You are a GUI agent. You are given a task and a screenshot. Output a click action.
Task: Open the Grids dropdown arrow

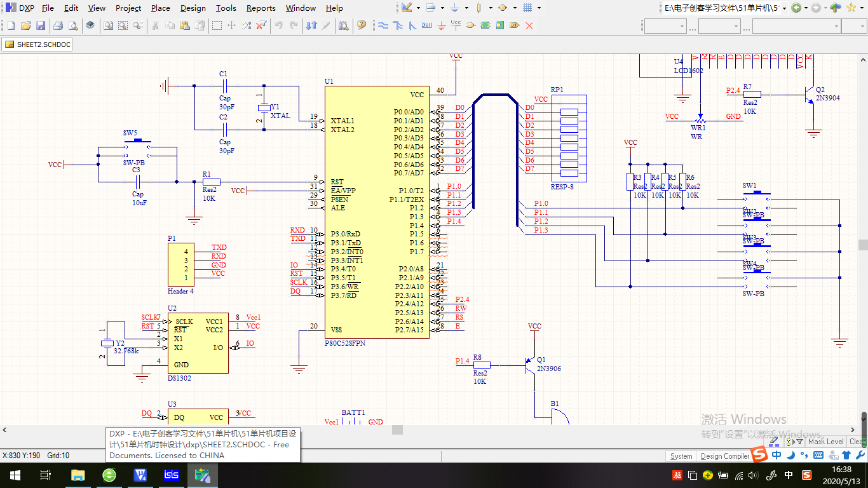pyautogui.click(x=539, y=8)
